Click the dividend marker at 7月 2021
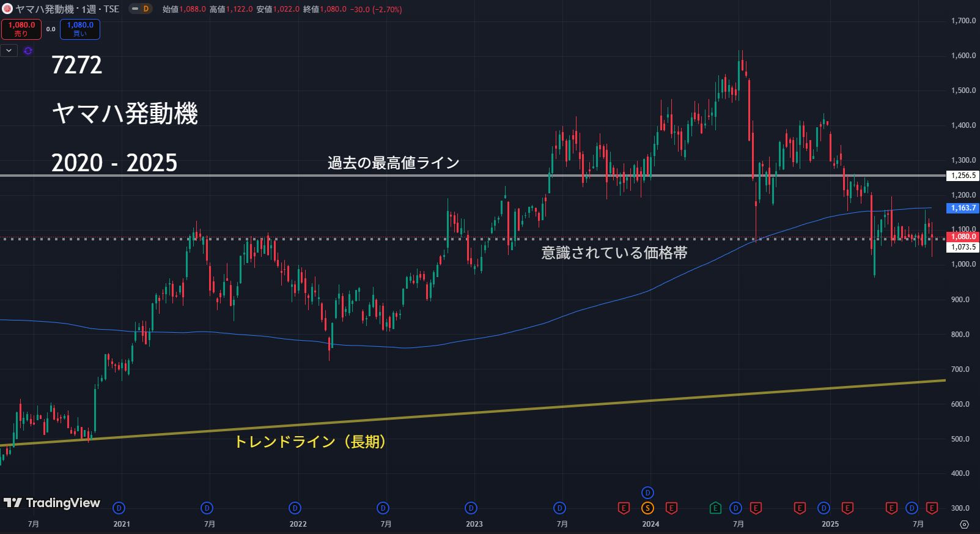 207,508
